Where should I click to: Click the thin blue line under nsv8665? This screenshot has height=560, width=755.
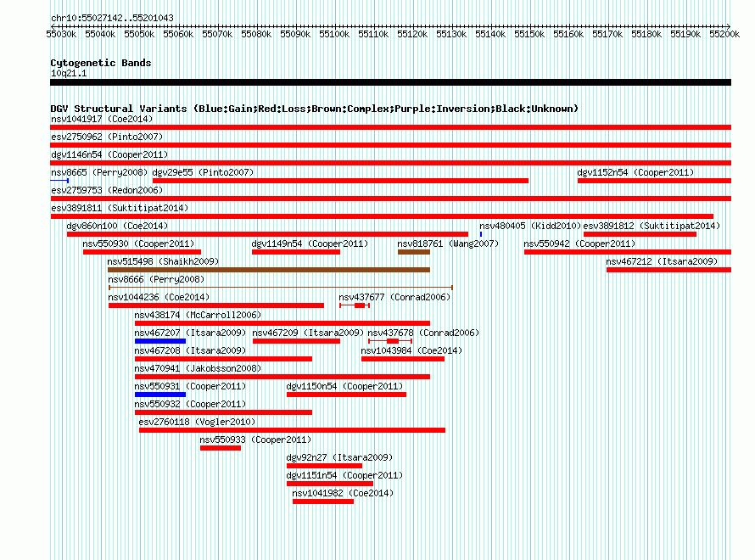(x=59, y=181)
